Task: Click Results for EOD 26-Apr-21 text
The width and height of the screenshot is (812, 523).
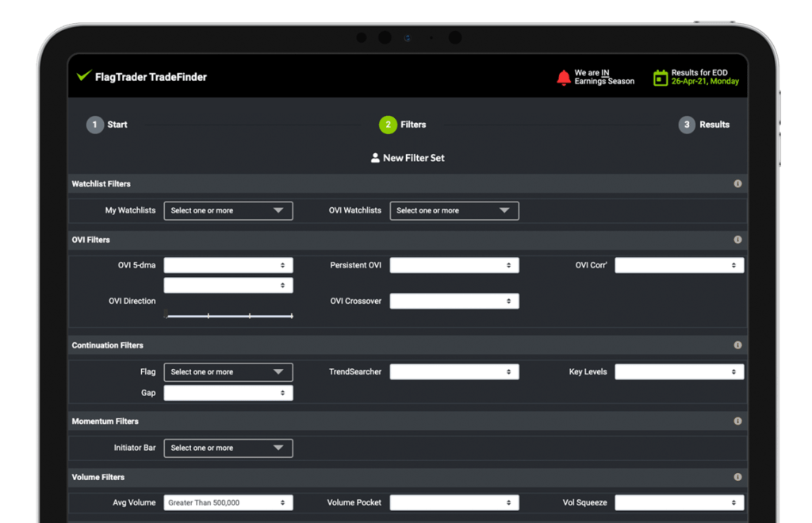Action: pos(705,77)
